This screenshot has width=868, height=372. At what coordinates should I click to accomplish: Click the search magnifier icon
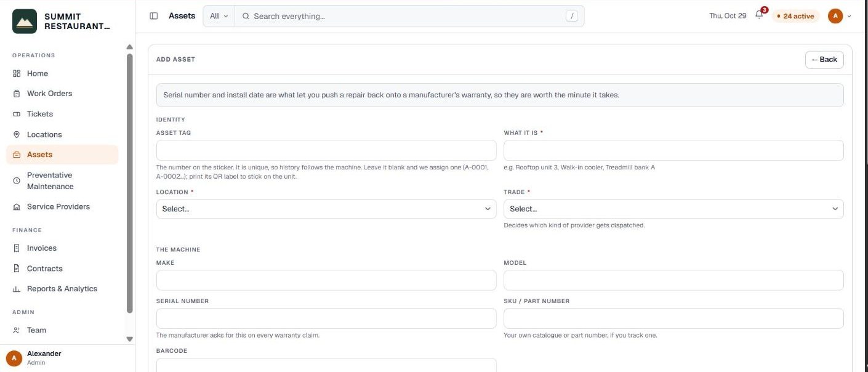click(246, 16)
